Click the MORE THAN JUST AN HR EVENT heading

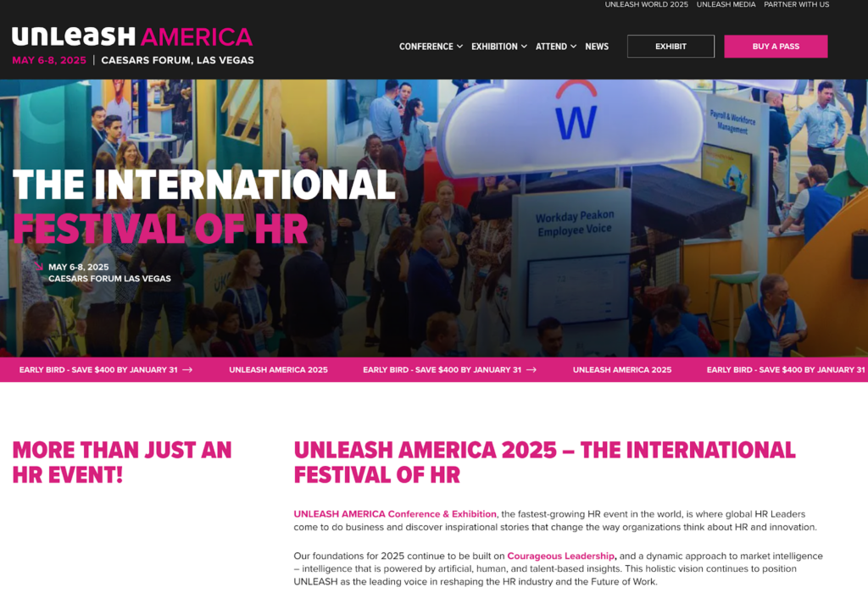122,463
